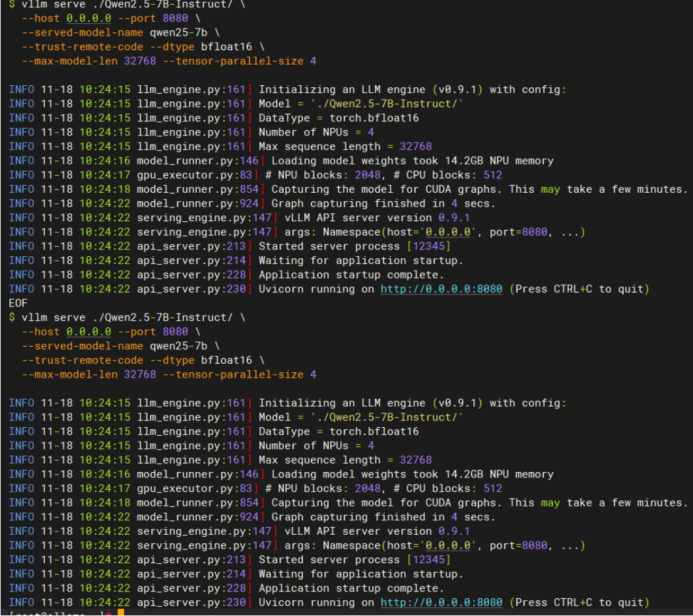Click 'qwen25-7b' model name above the EOF line
The height and width of the screenshot is (616, 693).
(179, 33)
